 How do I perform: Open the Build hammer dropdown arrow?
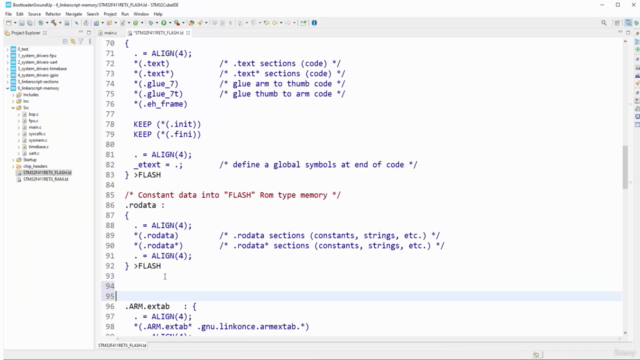(60, 23)
